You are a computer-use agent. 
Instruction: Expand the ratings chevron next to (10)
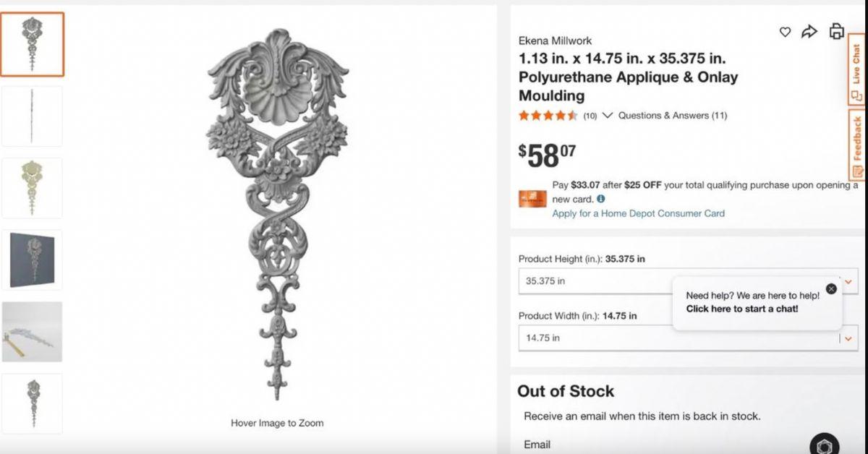point(608,116)
